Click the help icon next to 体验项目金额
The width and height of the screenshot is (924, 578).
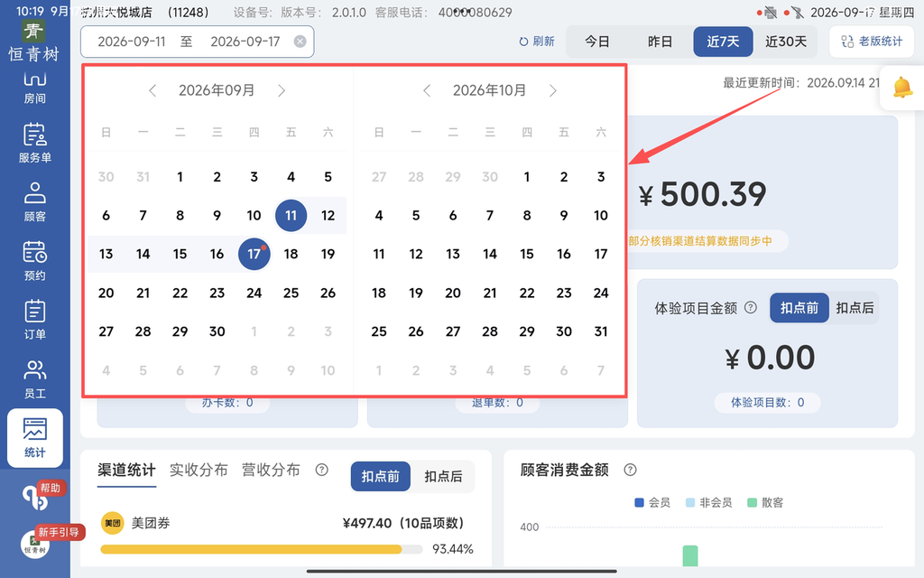tap(750, 307)
